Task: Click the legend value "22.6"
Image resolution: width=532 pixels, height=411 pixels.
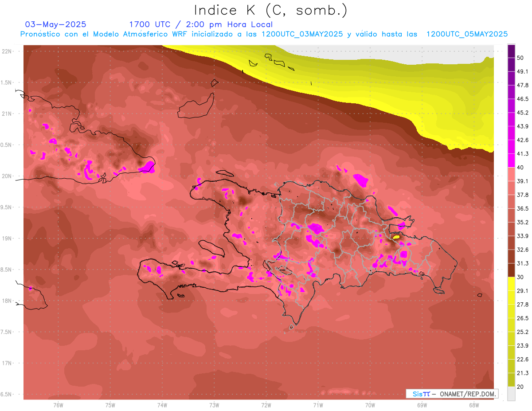Action: (x=523, y=360)
